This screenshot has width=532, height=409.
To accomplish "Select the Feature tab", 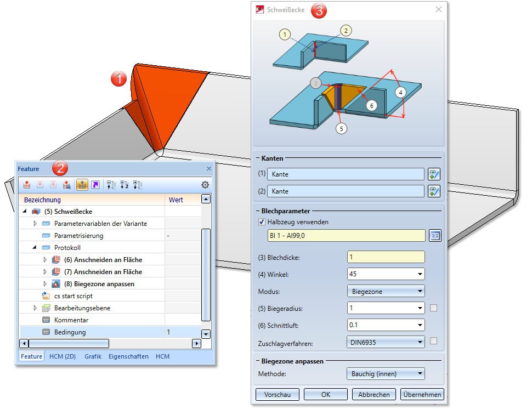I will point(32,356).
